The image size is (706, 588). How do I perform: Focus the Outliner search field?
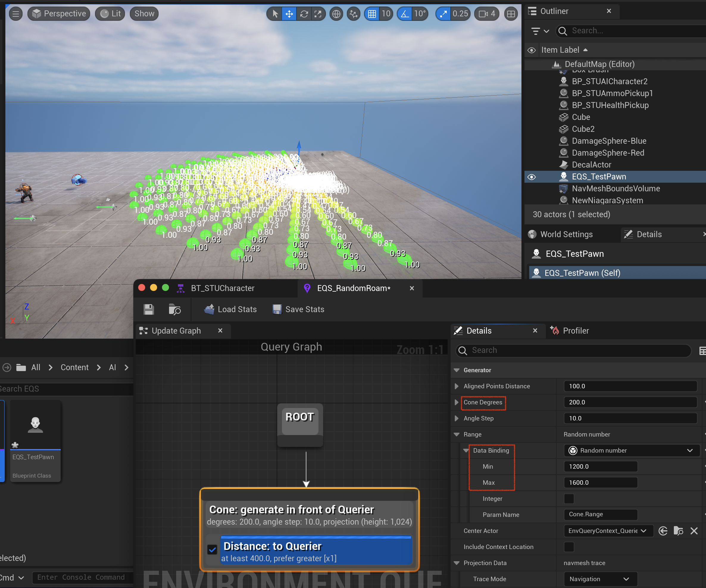tap(632, 31)
